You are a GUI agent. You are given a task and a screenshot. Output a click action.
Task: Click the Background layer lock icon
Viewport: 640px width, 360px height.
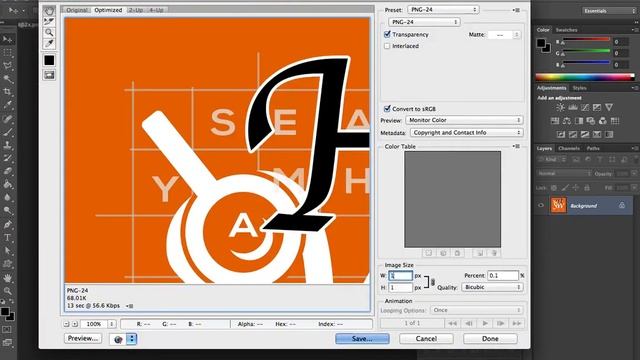tap(622, 205)
